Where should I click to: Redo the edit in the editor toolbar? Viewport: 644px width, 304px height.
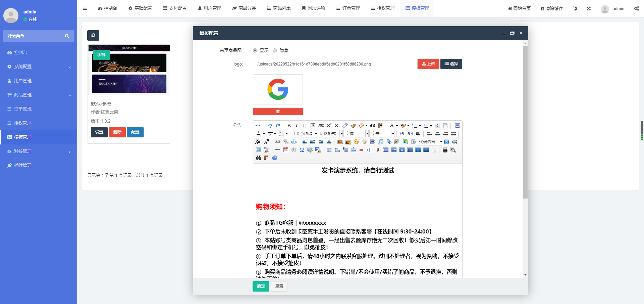[x=278, y=126]
